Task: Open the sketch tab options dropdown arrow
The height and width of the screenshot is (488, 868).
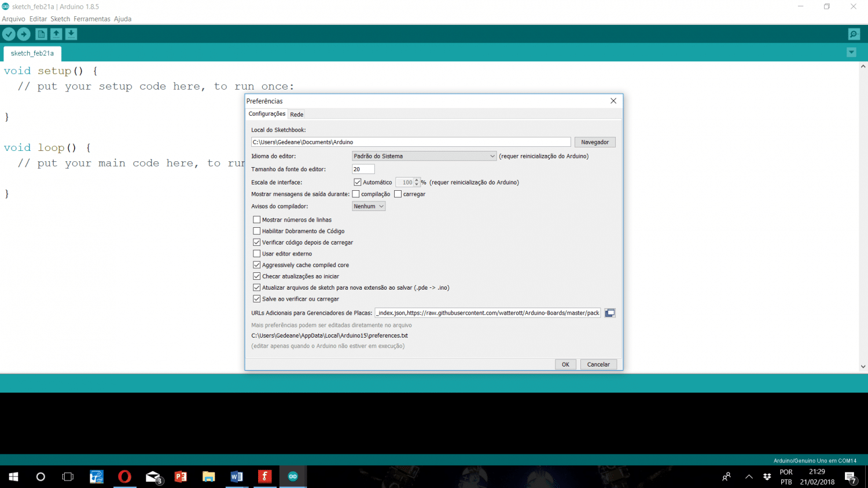Action: point(851,53)
